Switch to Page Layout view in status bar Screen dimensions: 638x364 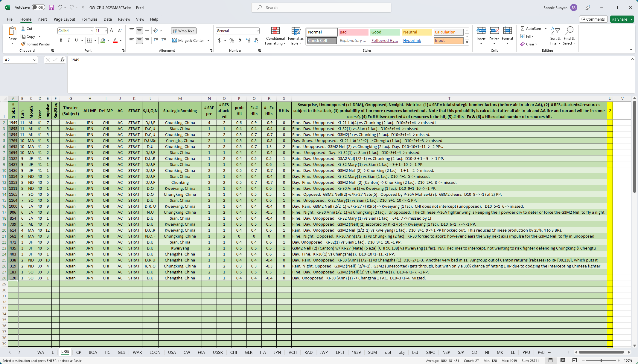click(x=562, y=360)
